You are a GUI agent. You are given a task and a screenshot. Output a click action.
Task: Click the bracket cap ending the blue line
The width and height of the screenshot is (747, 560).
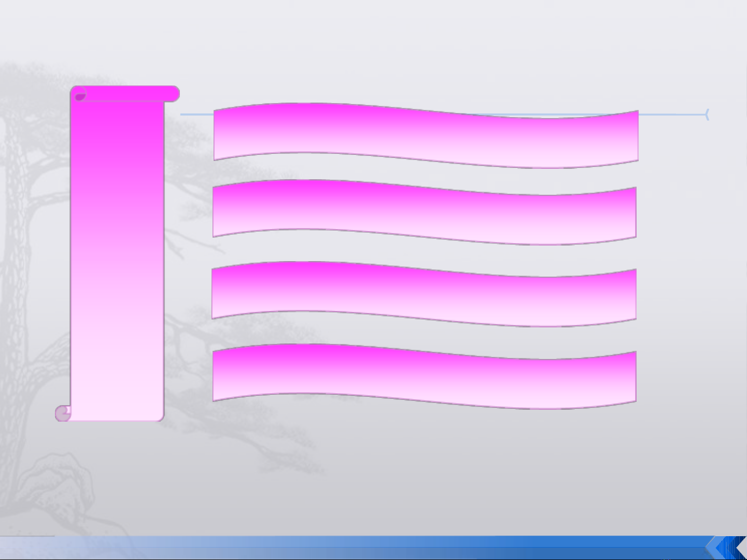tap(707, 114)
